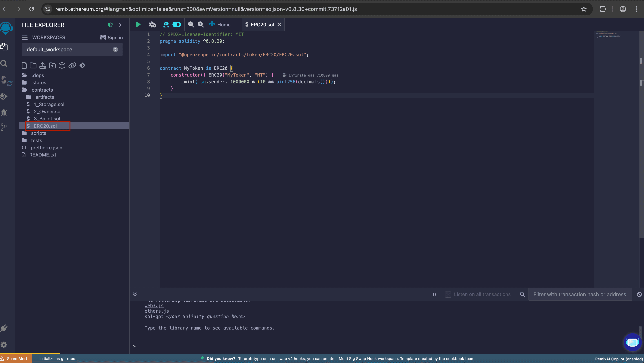Click the import from link chain icon
Viewport: 644px width, 363px height.
click(x=72, y=66)
